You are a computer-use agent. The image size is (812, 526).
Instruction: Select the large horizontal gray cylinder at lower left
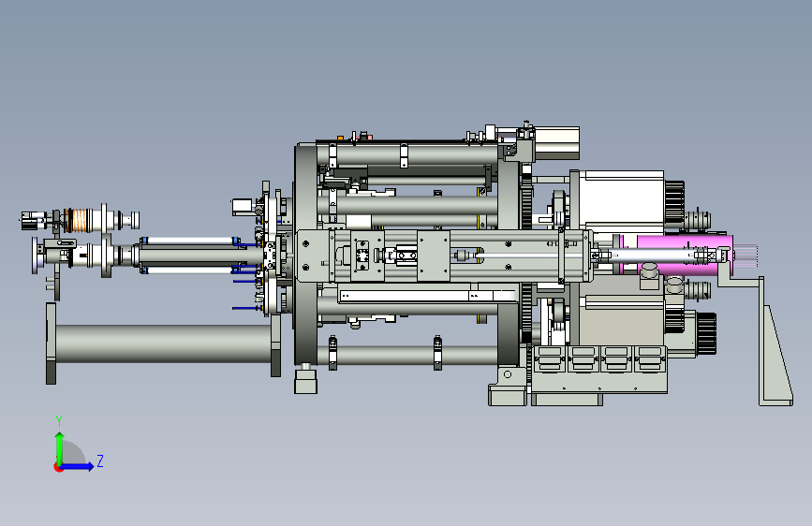pyautogui.click(x=163, y=343)
